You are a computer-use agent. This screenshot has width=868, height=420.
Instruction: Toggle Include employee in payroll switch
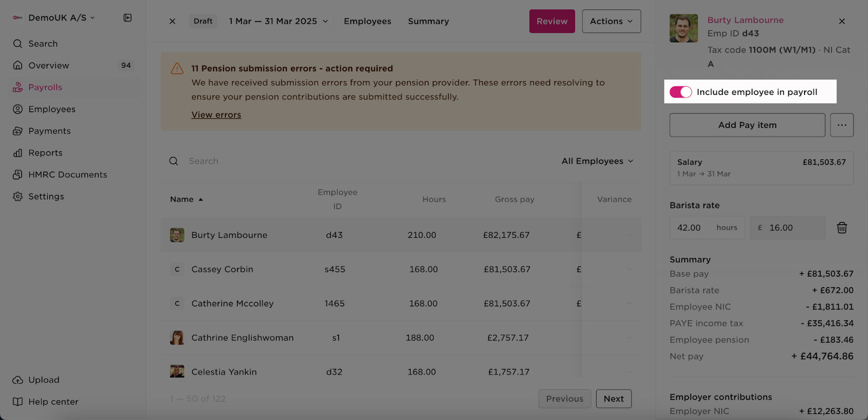[681, 92]
